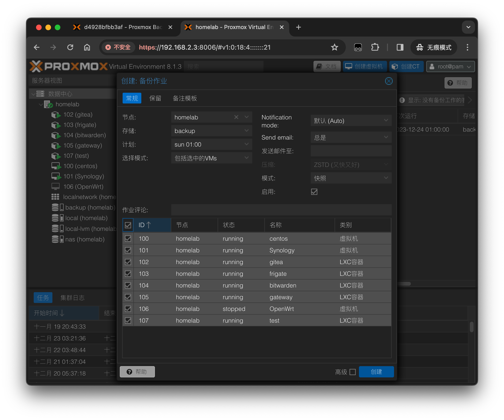Click 创建CT to create a container

click(x=406, y=66)
